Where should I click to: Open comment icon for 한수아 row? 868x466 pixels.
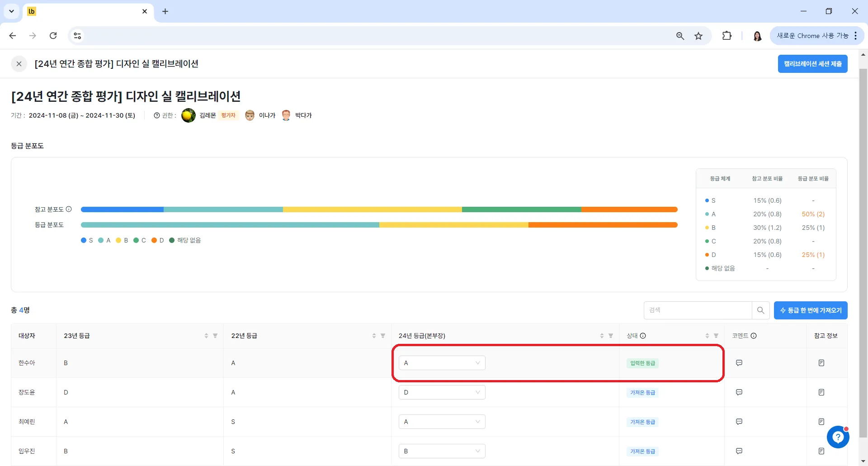[x=739, y=363]
